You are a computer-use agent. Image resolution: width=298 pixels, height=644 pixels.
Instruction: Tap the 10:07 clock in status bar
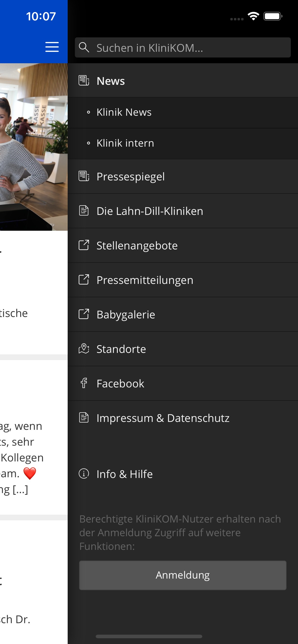[41, 16]
